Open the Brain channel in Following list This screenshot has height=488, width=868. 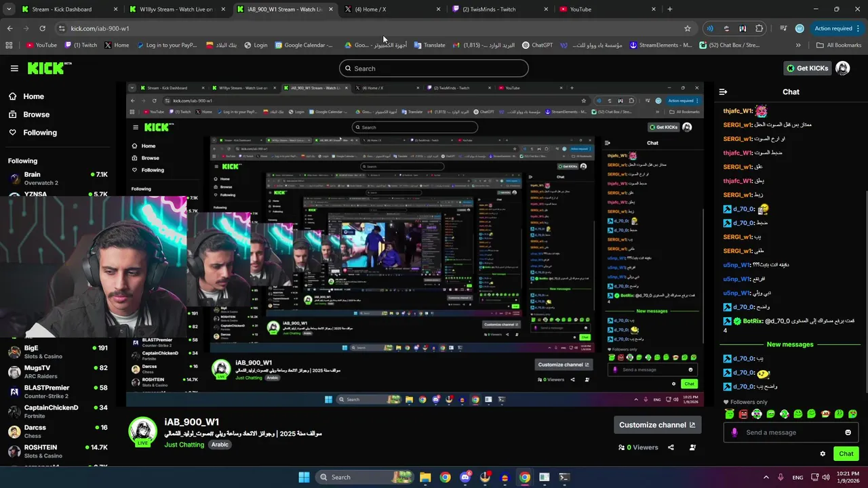point(58,178)
